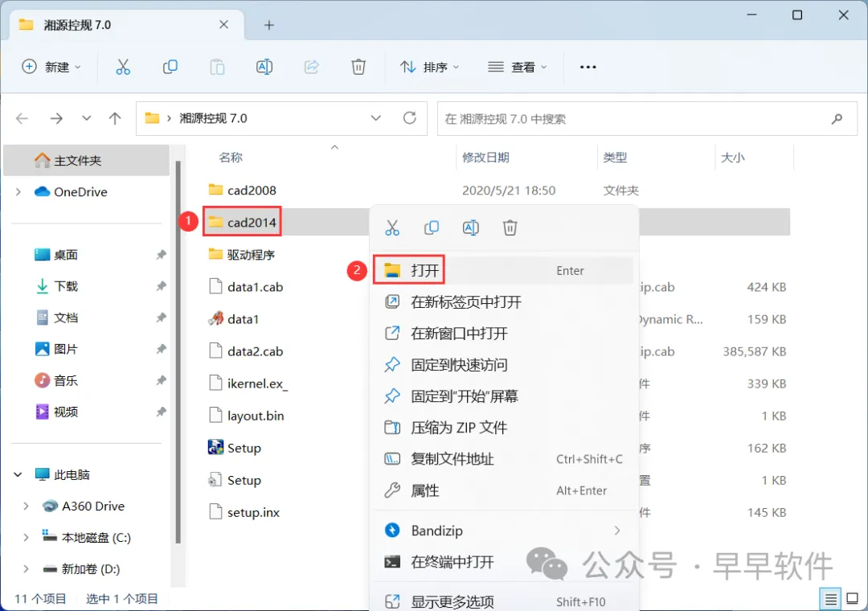Choose 在新标签页中打开
The height and width of the screenshot is (611, 868).
504,302
